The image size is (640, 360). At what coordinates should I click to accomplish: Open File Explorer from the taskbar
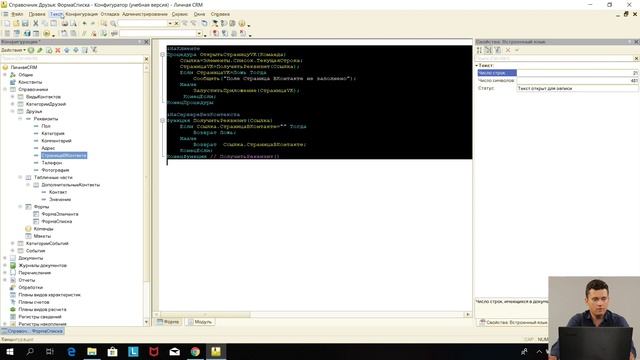pos(92,351)
